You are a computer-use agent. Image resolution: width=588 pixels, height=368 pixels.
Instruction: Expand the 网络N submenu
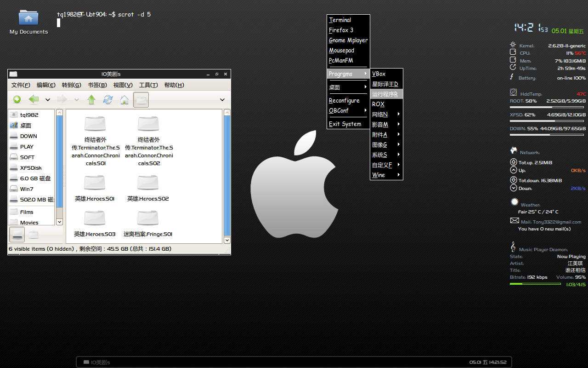386,114
